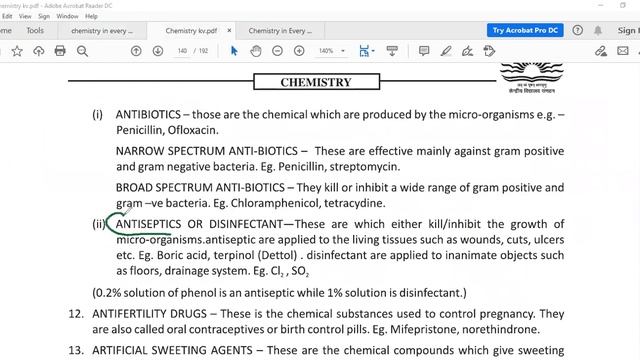Bookmark file with the star icon

17,51
